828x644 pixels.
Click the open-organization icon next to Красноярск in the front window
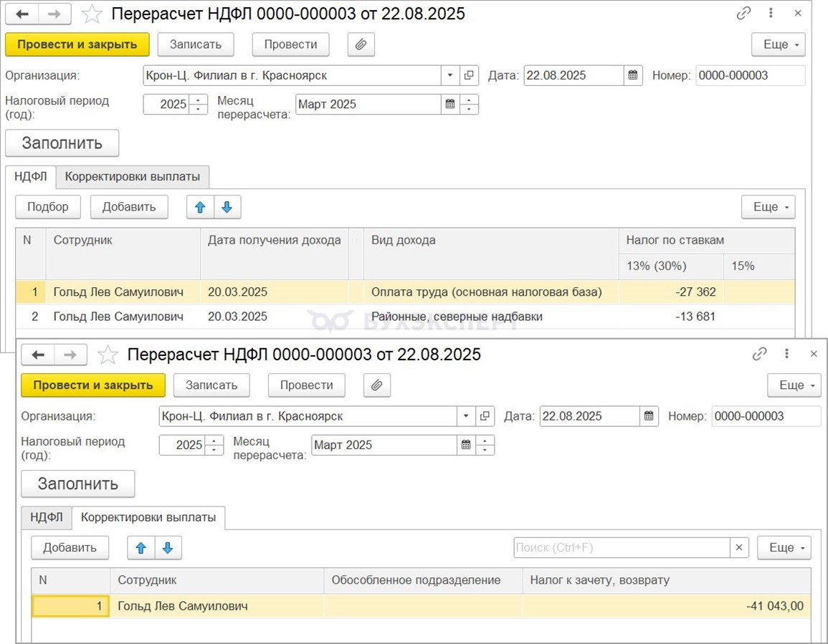point(485,416)
